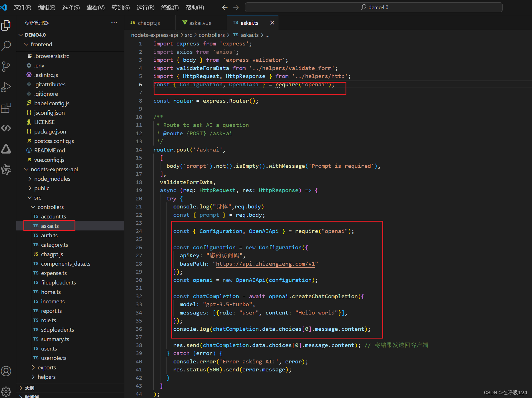
Task: Close the askai.ts editor tab
Action: (272, 23)
